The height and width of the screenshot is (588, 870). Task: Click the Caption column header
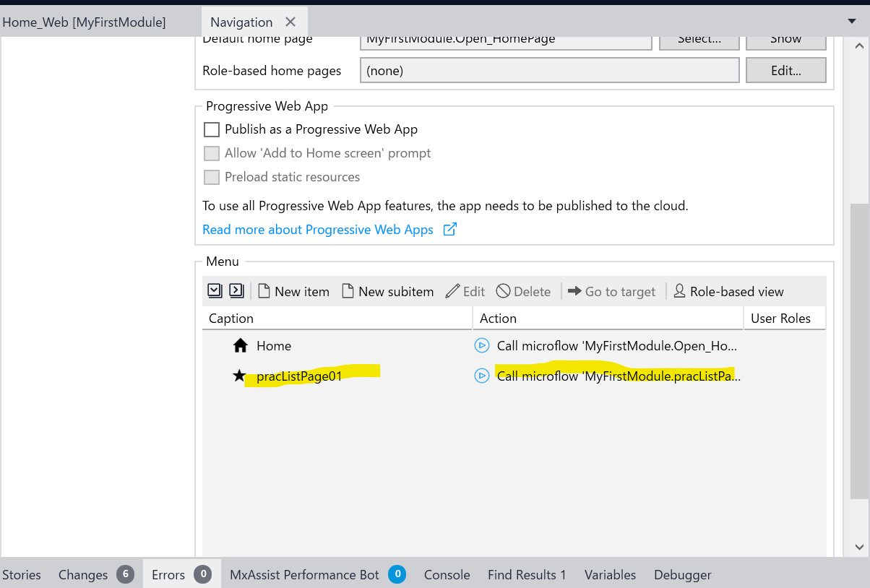tap(337, 318)
